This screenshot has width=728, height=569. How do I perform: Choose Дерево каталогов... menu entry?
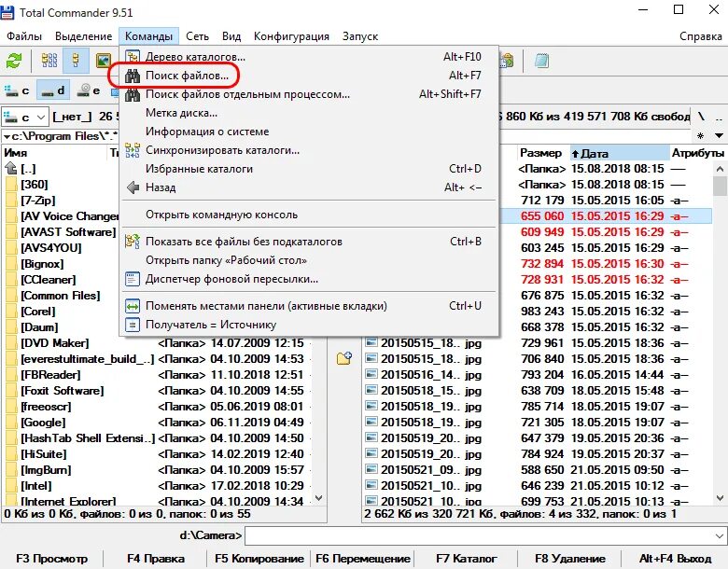coord(309,57)
